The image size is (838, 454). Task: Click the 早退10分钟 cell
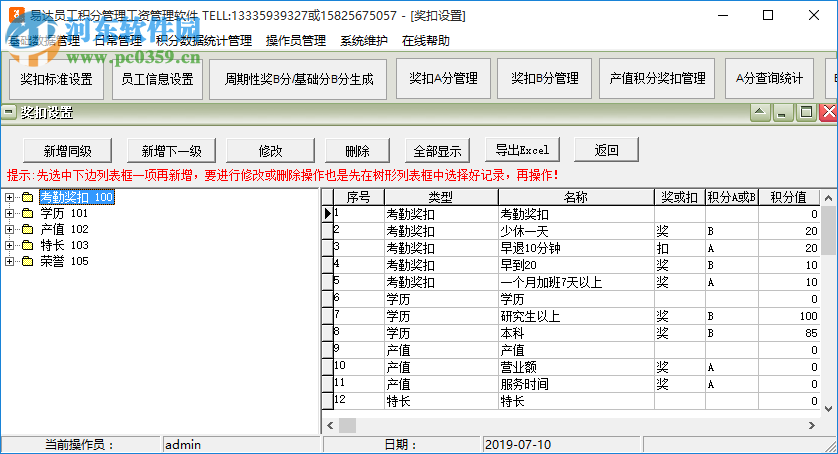[x=576, y=248]
